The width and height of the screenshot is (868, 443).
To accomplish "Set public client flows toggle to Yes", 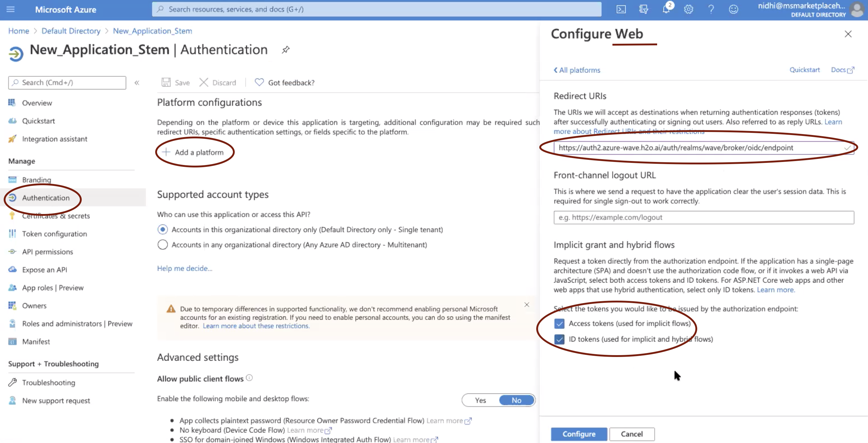I will point(481,400).
